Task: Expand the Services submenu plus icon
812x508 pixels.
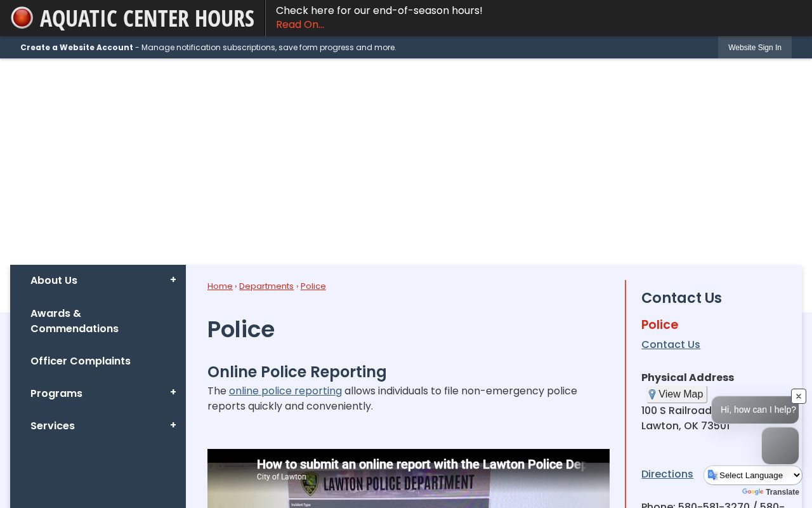Action: point(173,425)
